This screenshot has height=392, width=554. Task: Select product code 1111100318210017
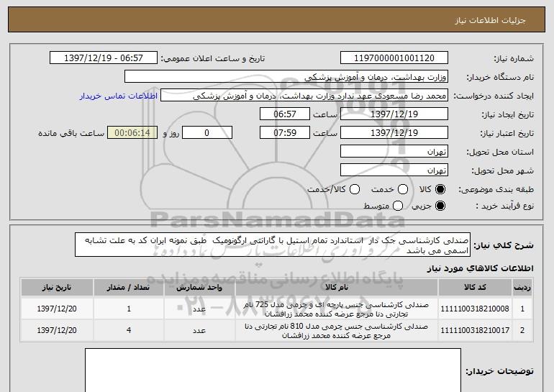(x=475, y=331)
